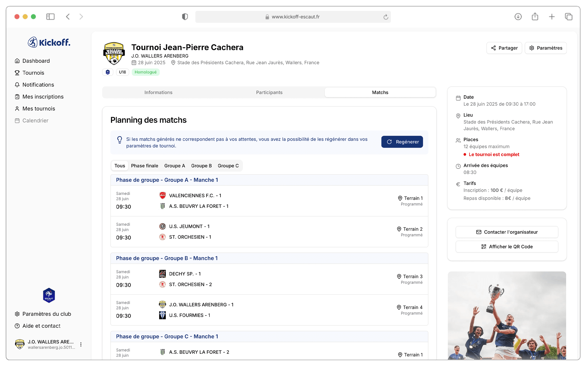Select Mes tournois in sidebar
Image resolution: width=588 pixels, height=369 pixels.
[x=39, y=108]
